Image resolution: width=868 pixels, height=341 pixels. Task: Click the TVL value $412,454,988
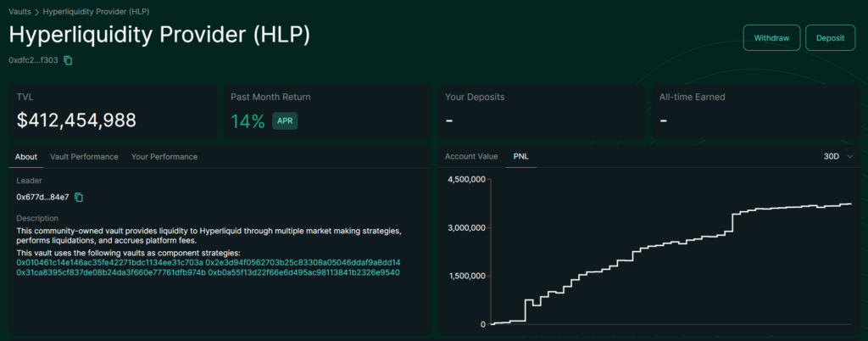(76, 120)
